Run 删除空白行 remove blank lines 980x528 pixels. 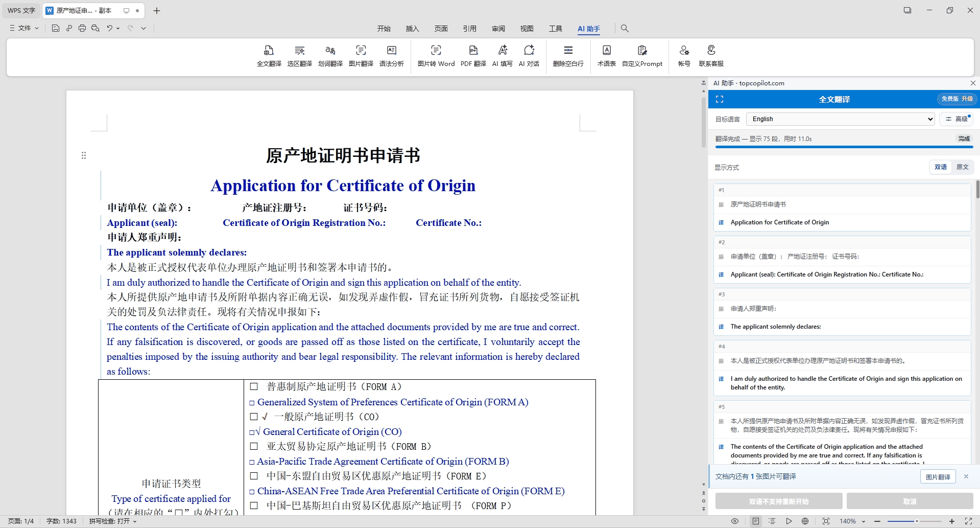(x=568, y=56)
